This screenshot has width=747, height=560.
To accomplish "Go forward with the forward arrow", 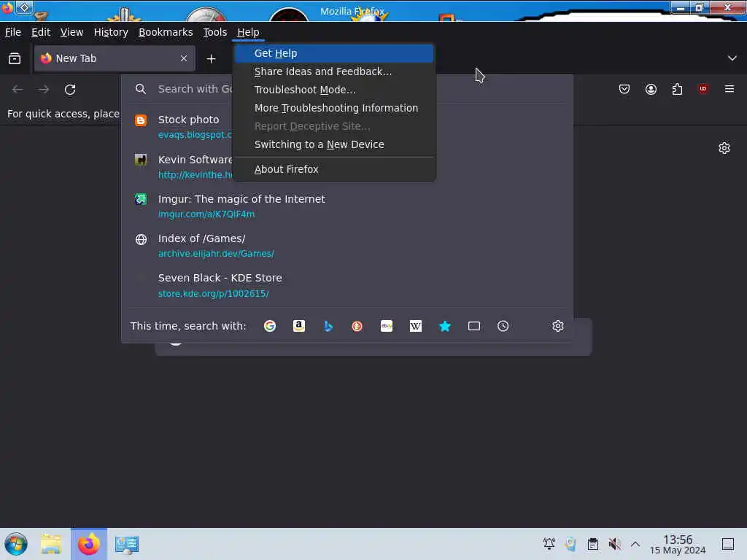I will [x=43, y=90].
